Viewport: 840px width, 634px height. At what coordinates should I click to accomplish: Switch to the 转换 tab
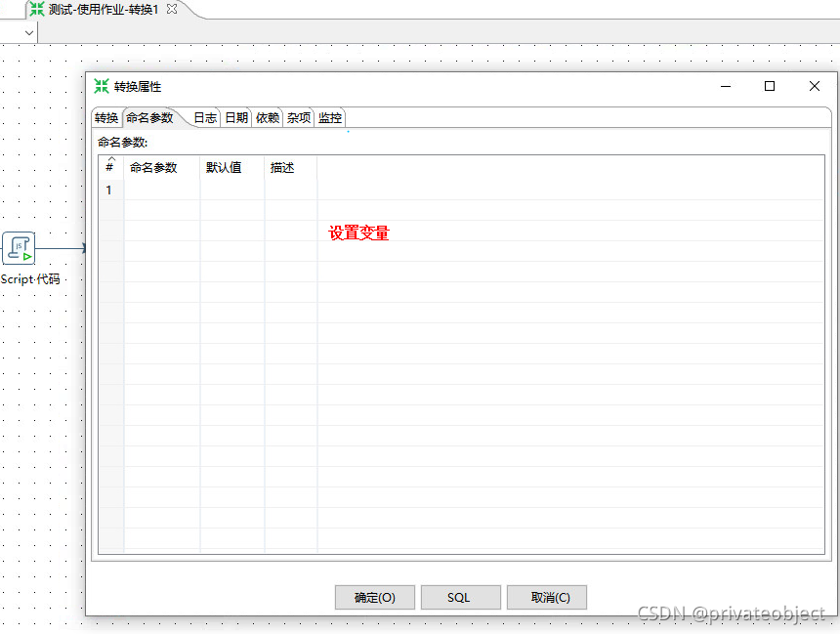[x=106, y=118]
